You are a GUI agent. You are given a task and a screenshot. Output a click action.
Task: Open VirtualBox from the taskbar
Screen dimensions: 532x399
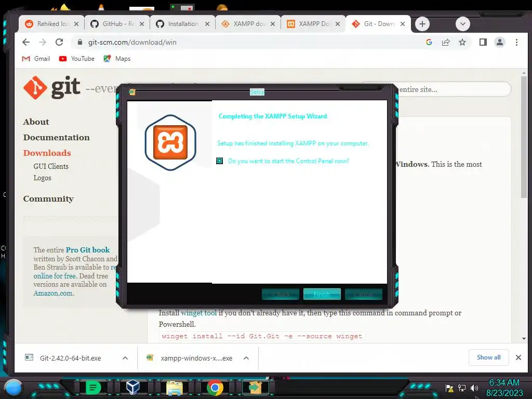132,388
